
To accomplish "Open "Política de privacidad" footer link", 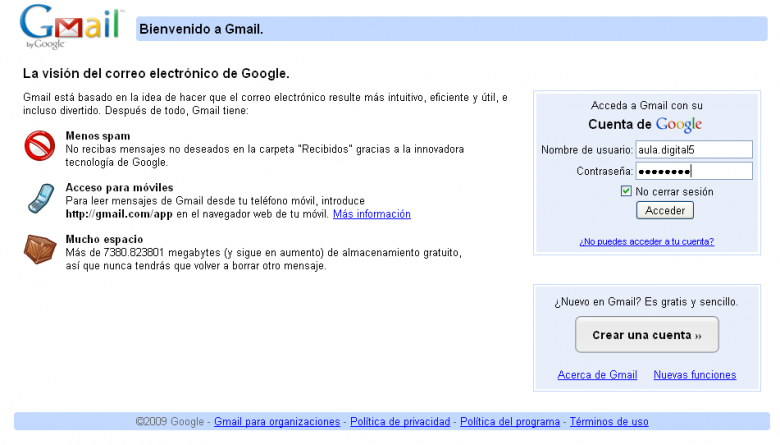I will point(400,422).
